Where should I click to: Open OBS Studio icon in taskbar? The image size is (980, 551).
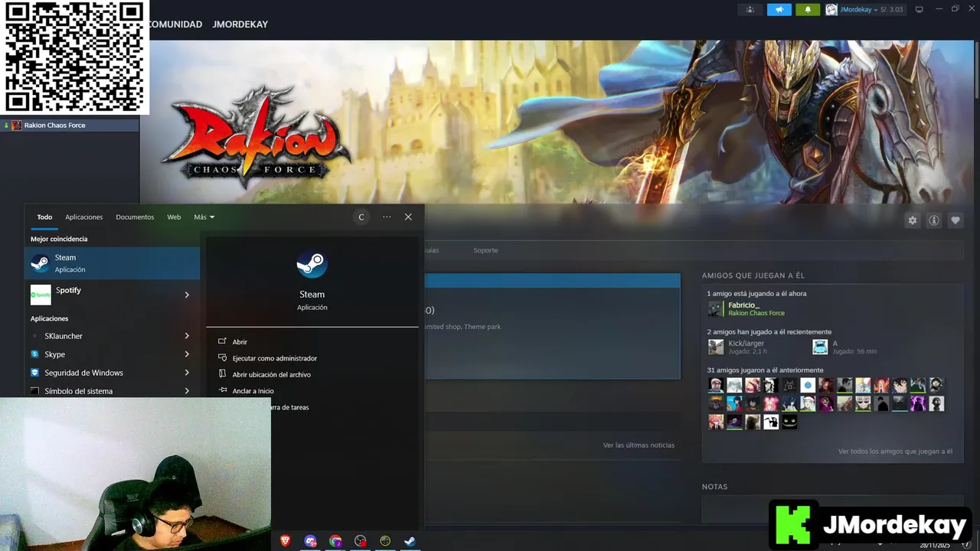pyautogui.click(x=361, y=541)
